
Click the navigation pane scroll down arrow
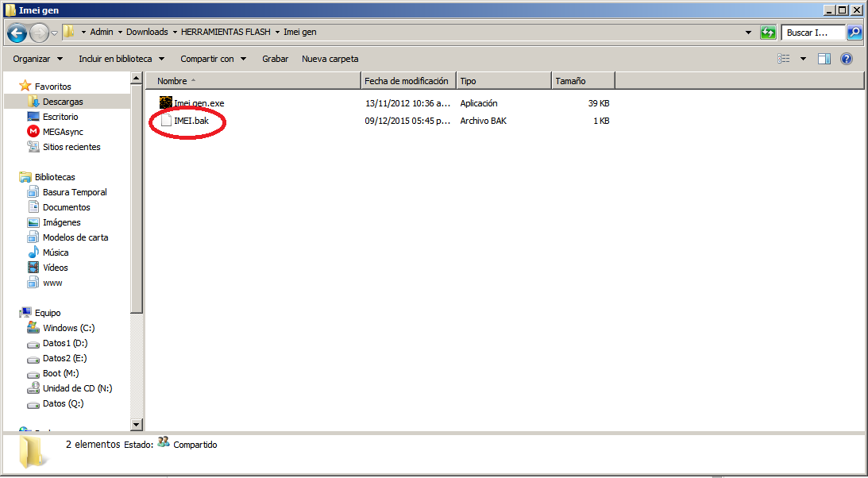(x=137, y=424)
